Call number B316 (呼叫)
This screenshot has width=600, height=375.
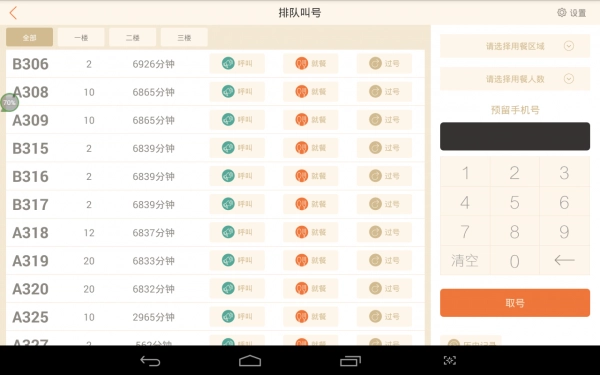coord(237,176)
